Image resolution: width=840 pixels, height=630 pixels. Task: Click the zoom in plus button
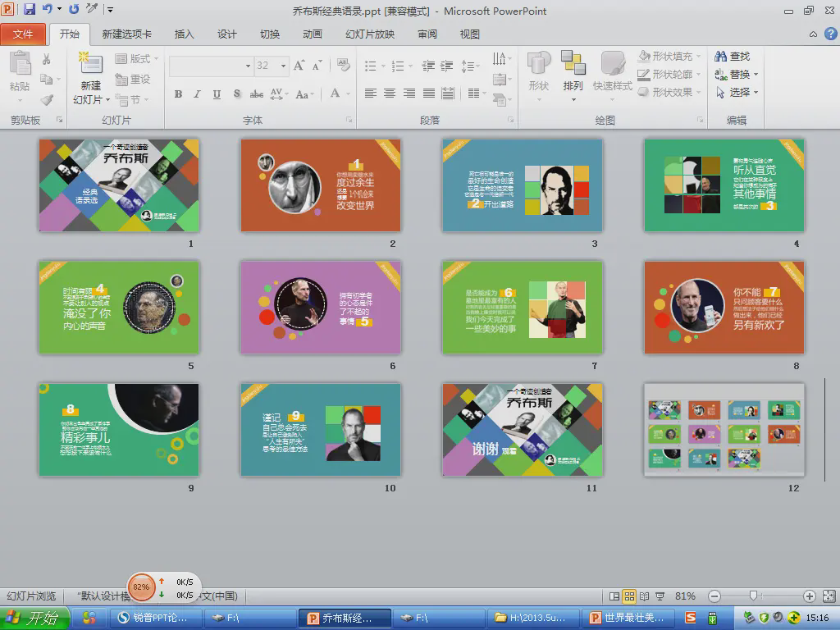[810, 596]
